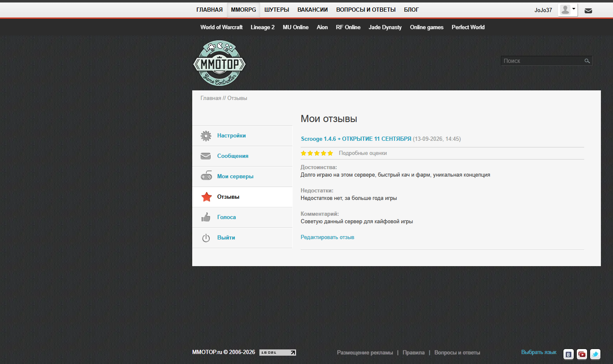Open the Scrooge 1.4.6 server review title
The image size is (613, 364).
pos(356,139)
